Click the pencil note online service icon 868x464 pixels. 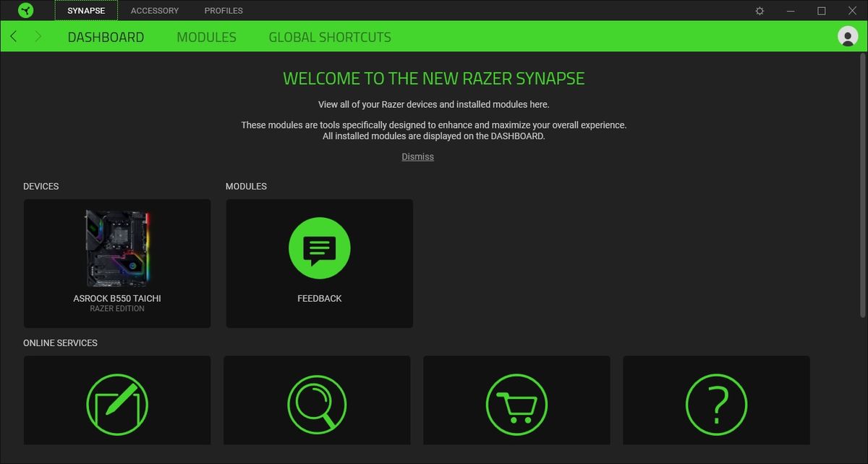coord(117,404)
